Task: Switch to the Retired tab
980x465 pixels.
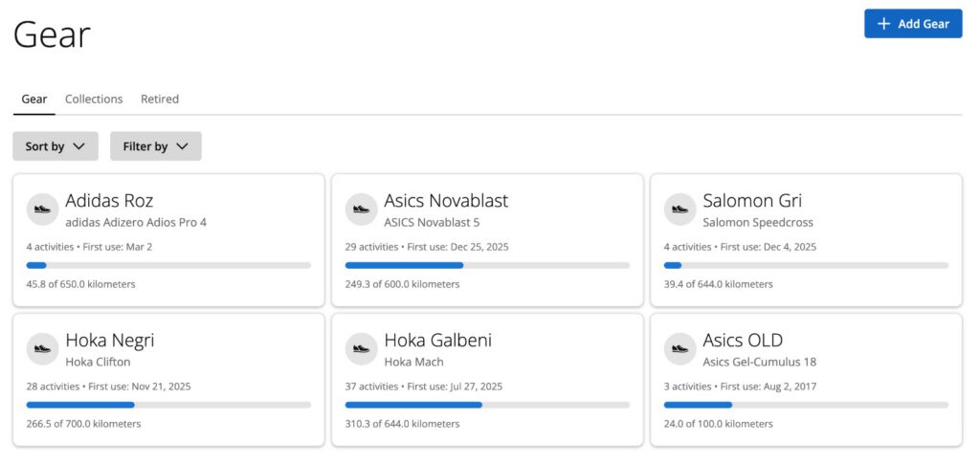Action: [160, 100]
